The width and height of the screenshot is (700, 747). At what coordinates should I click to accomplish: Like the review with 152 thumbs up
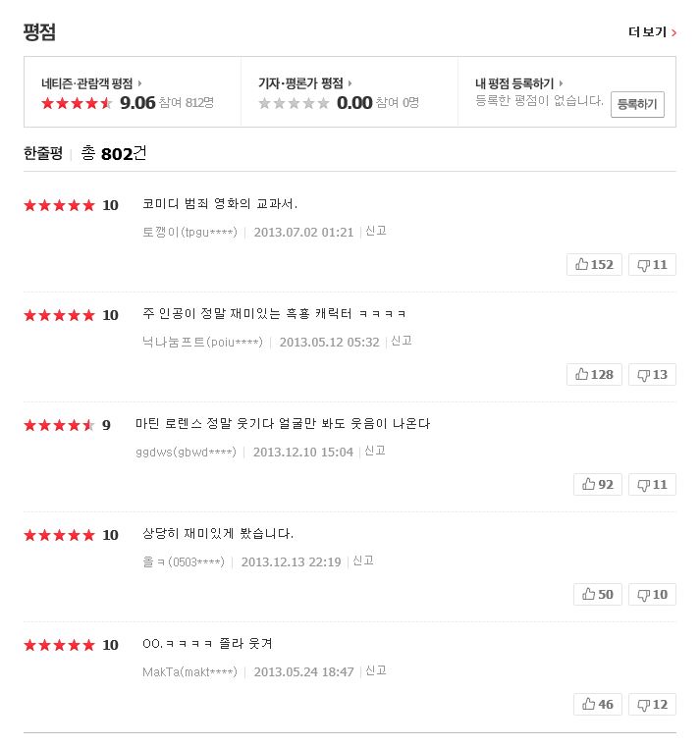pos(594,264)
